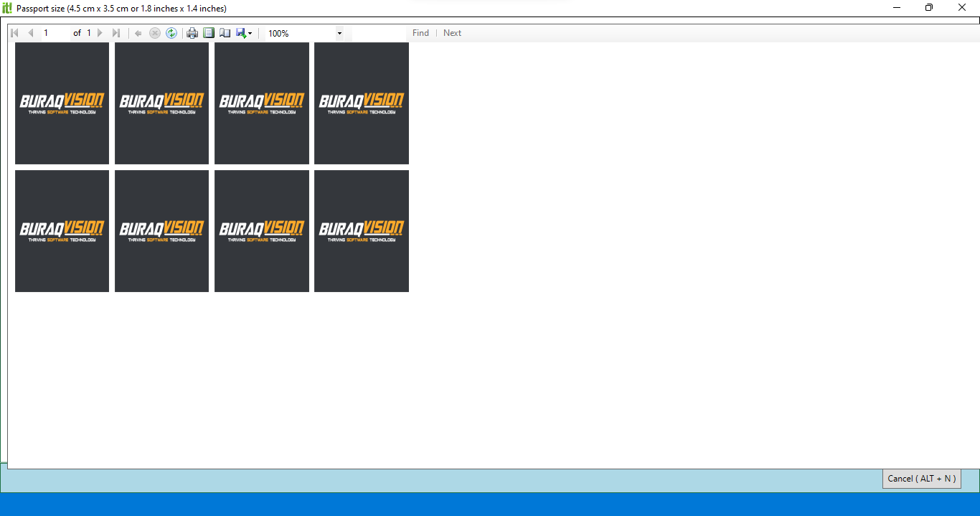980x516 pixels.
Task: Jump to the last page
Action: click(116, 33)
